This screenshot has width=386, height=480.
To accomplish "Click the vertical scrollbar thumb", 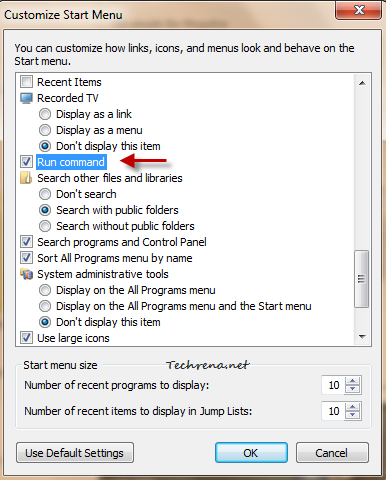I will click(362, 279).
